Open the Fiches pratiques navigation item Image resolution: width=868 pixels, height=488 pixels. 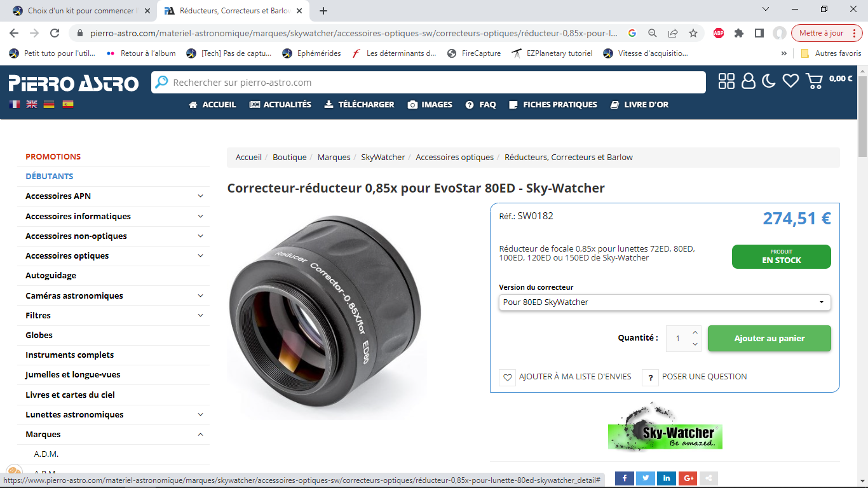coord(553,105)
